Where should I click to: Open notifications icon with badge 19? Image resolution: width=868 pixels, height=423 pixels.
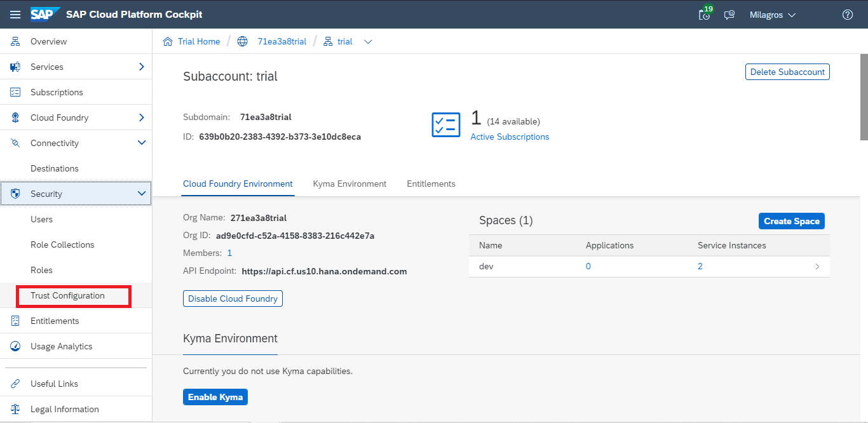pos(705,15)
